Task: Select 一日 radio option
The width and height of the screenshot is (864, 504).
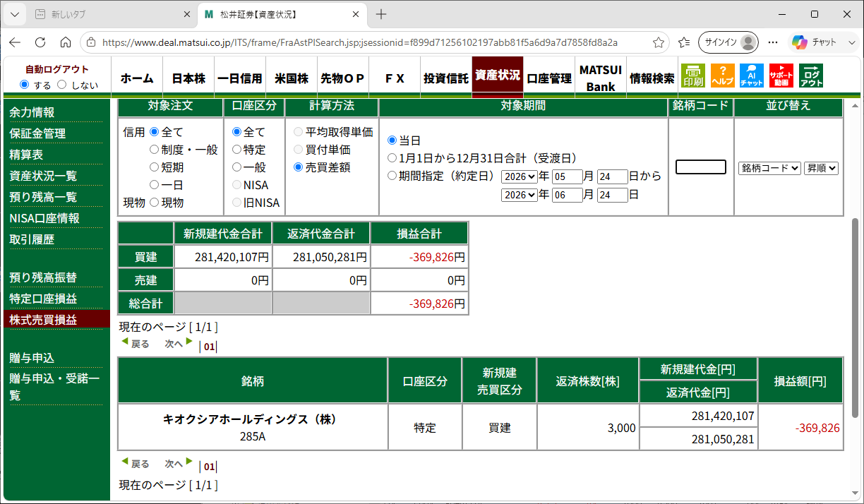Action: (x=154, y=185)
